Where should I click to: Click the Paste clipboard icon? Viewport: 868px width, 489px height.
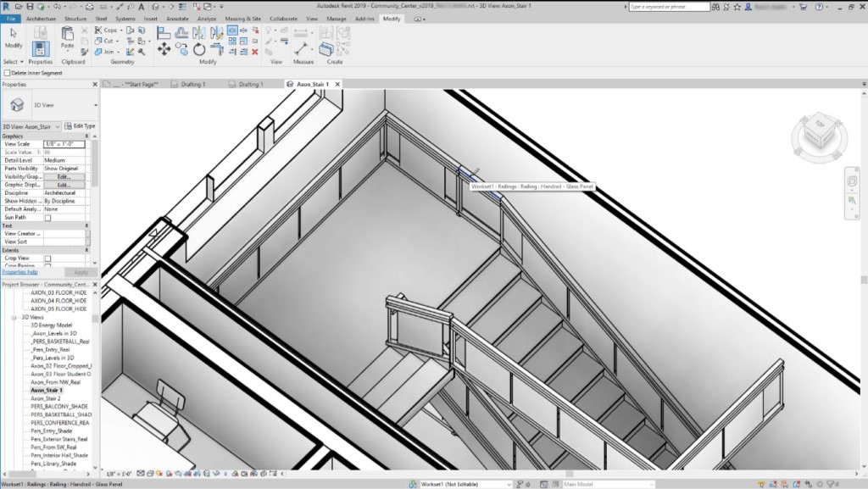(68, 35)
